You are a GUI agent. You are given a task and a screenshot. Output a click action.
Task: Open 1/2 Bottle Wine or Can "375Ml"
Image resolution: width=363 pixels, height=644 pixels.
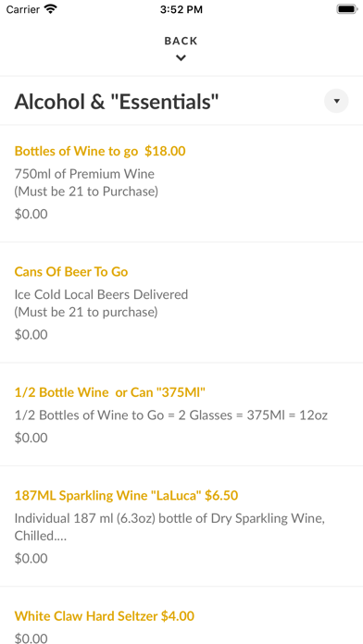click(110, 392)
